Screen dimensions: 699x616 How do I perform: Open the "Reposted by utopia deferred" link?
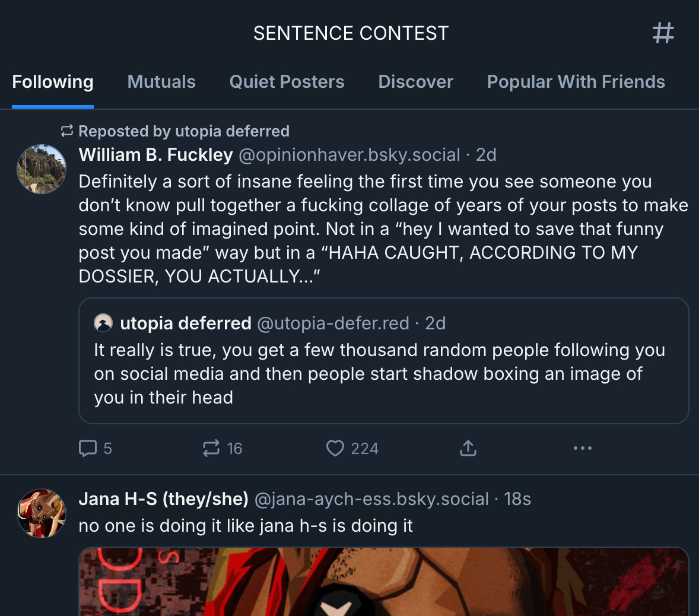(183, 131)
